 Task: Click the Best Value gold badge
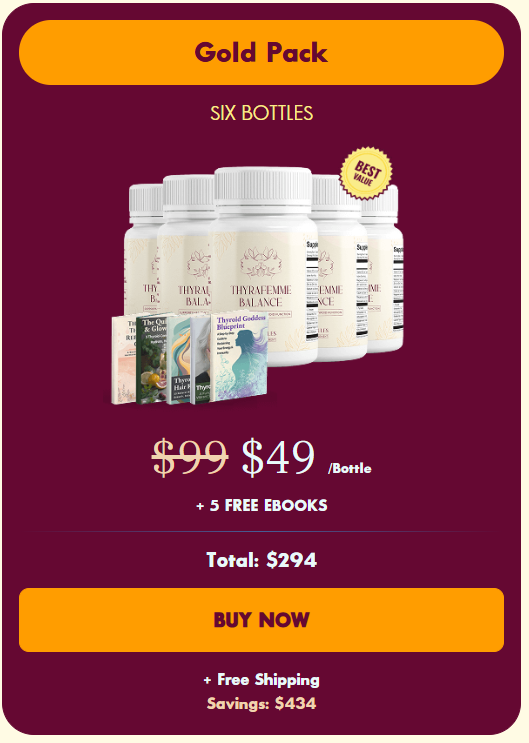click(x=366, y=173)
